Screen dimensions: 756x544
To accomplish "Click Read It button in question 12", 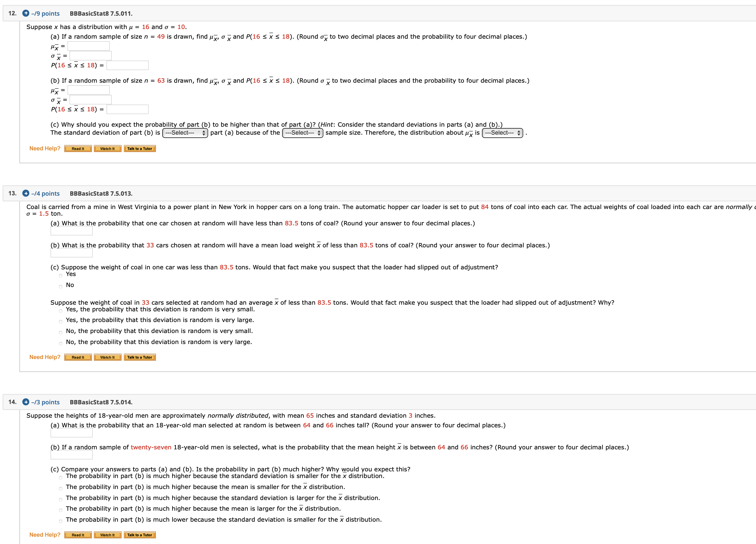I will (78, 149).
